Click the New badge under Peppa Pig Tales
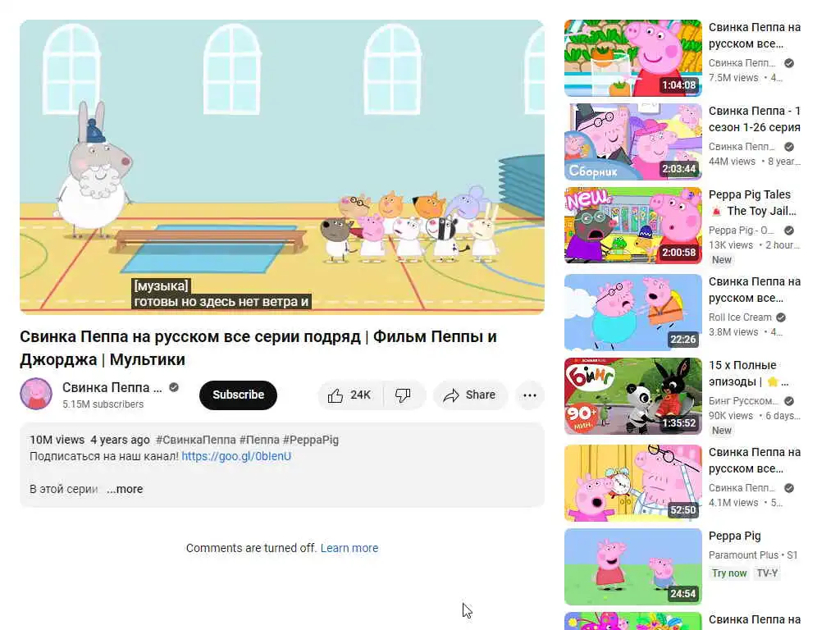 (721, 260)
